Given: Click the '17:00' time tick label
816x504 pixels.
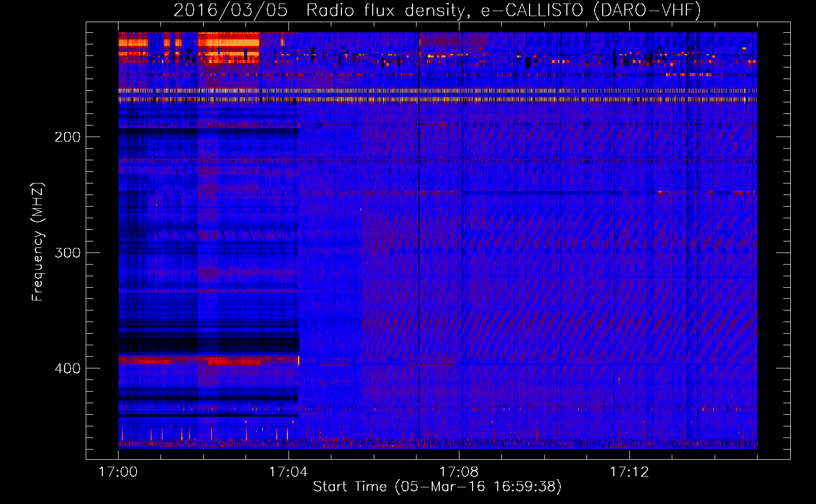Looking at the screenshot, I should [x=118, y=472].
